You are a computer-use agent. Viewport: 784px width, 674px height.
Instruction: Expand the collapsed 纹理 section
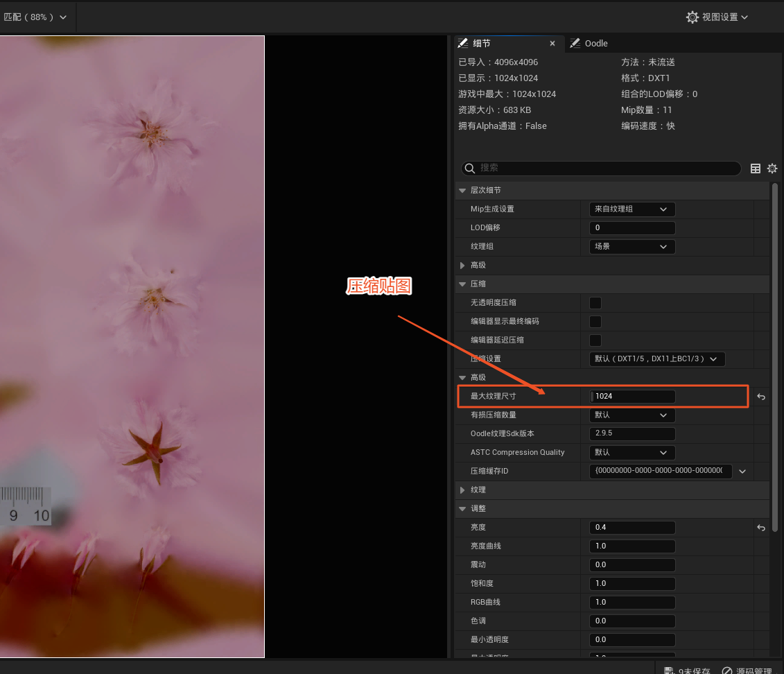tap(463, 490)
